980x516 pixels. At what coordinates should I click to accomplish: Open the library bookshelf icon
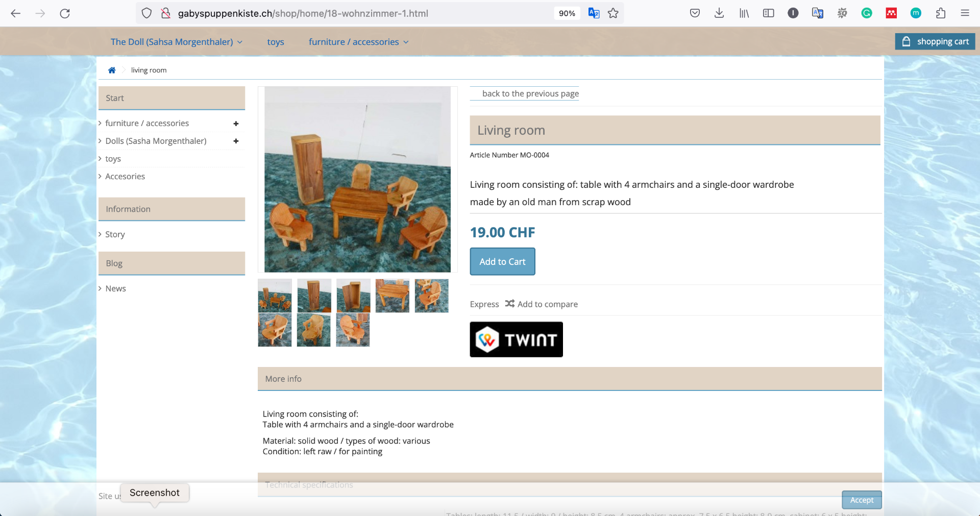pos(744,13)
